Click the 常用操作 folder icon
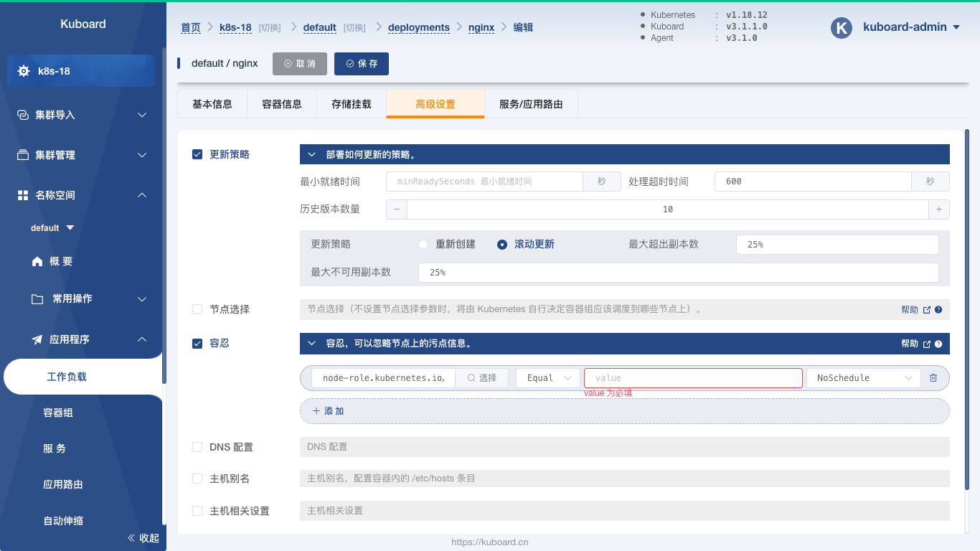 [x=37, y=299]
